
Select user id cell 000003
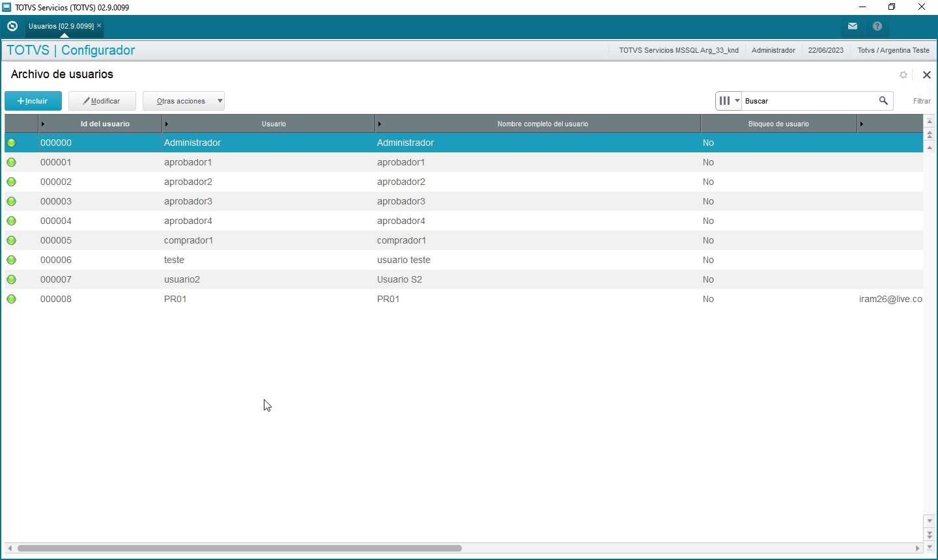(x=100, y=201)
